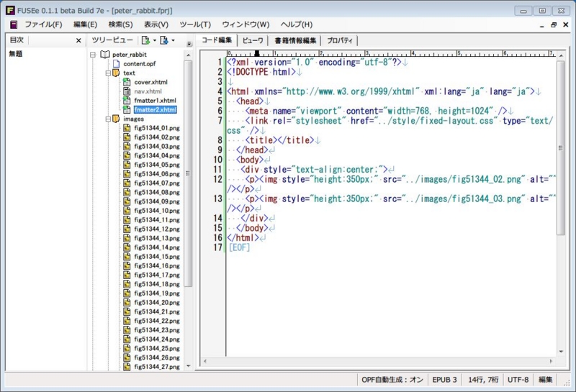The height and width of the screenshot is (392, 576).
Task: Switch to the コード編集 tab
Action: (x=217, y=40)
